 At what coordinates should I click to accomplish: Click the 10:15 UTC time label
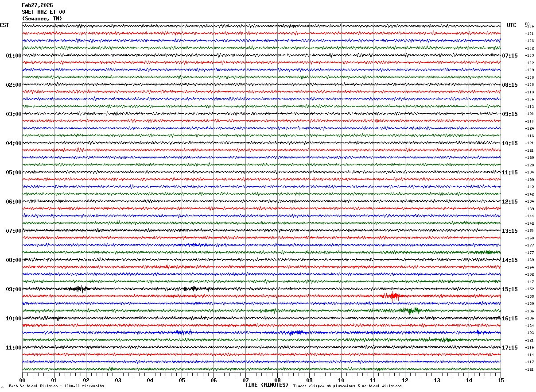click(509, 143)
